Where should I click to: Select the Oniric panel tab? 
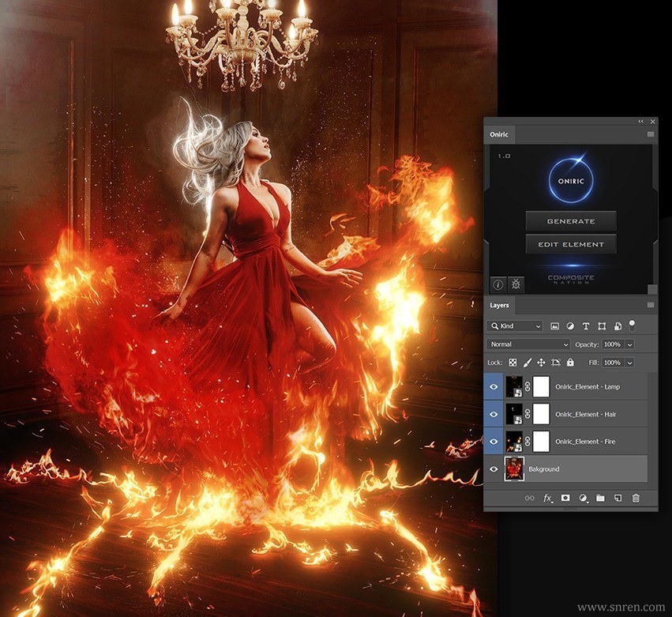[x=499, y=134]
